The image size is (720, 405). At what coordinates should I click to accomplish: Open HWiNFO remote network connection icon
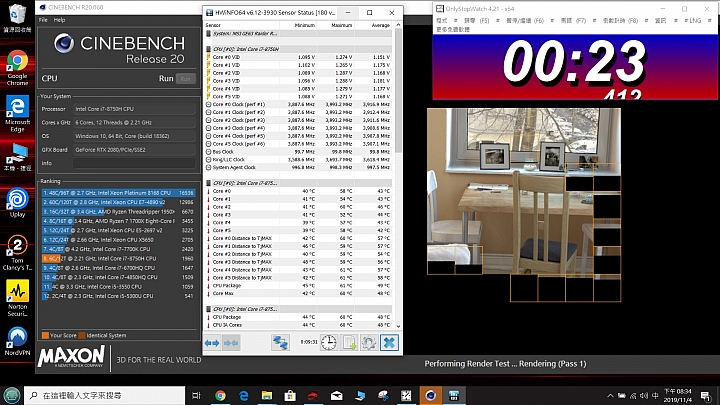280,343
